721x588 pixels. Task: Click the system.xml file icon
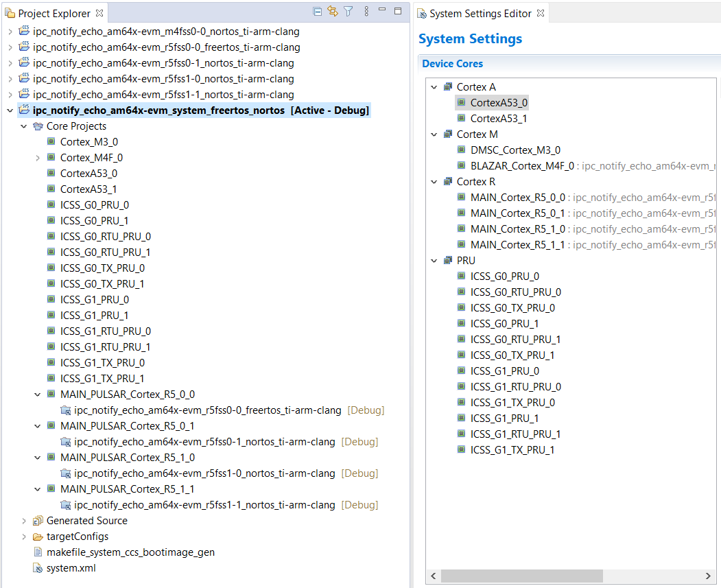38,568
